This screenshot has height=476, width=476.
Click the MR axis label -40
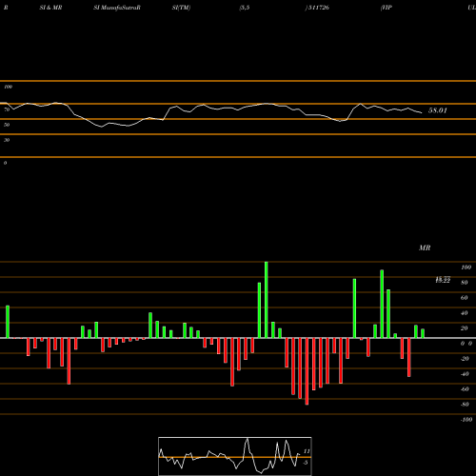[x=465, y=374]
